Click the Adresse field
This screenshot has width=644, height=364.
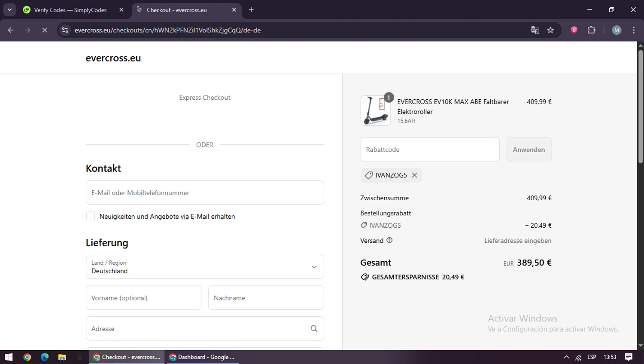click(205, 329)
